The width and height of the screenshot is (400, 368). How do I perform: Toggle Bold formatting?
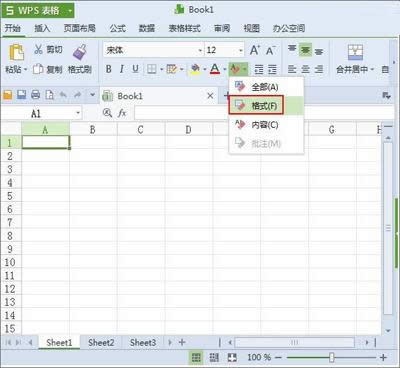pos(108,69)
